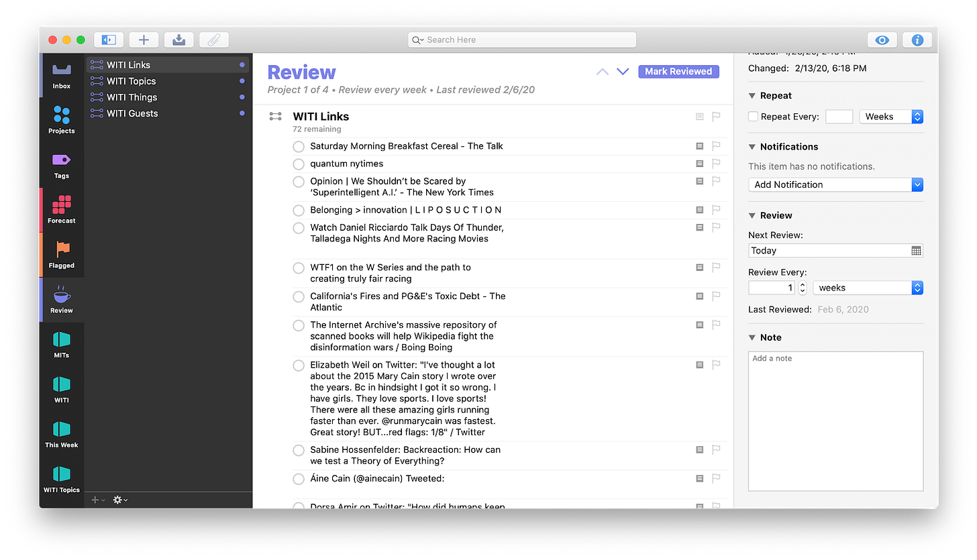
Task: Show the Forecast perspective
Action: pyautogui.click(x=62, y=210)
